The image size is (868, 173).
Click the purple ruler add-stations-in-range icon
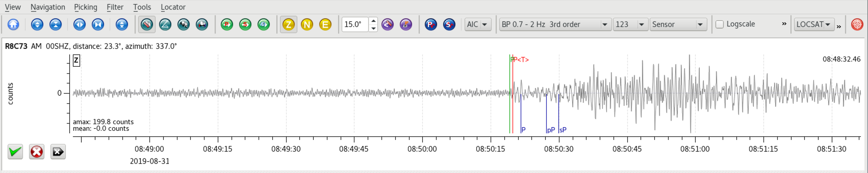pos(388,24)
